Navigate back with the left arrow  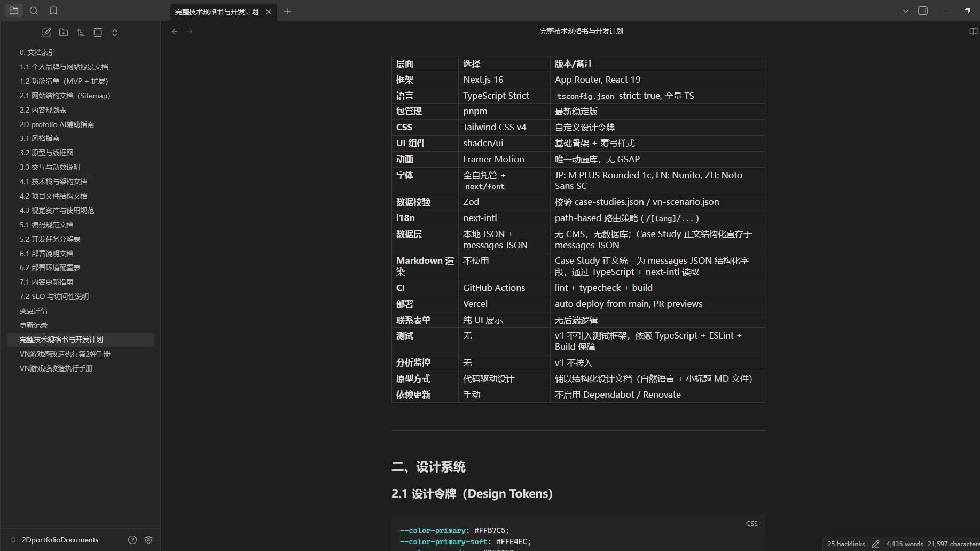coord(175,32)
